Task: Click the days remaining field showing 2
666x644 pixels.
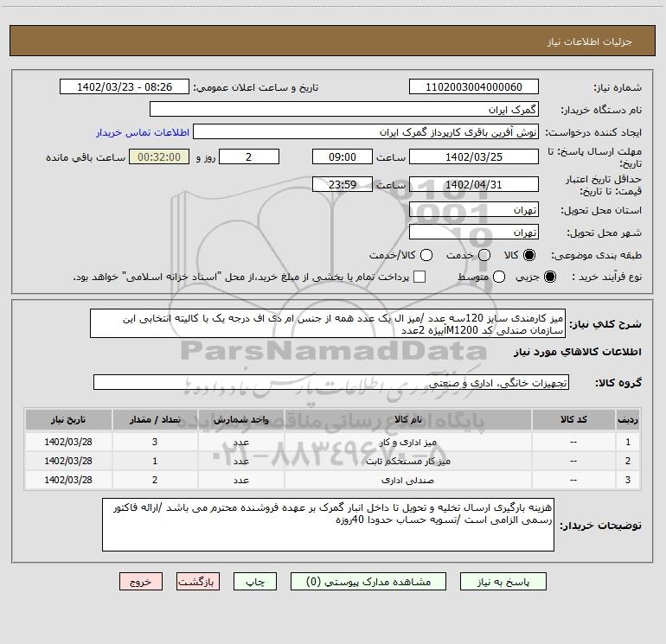Action: coord(249,156)
